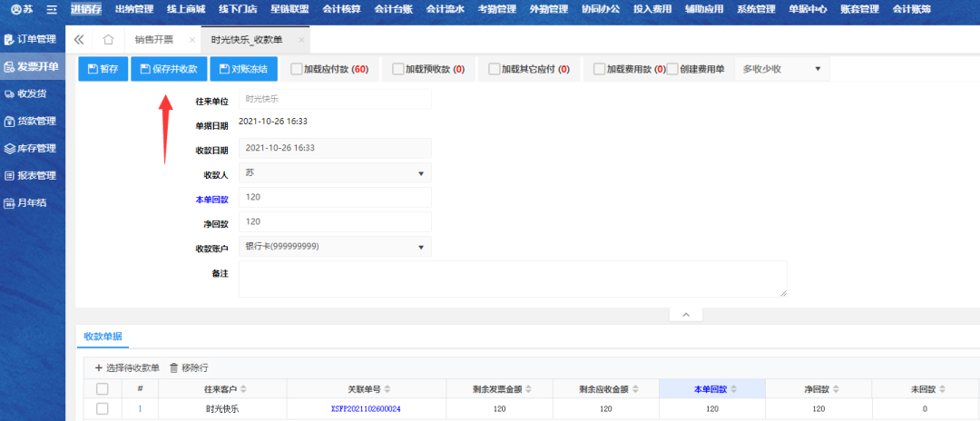The width and height of the screenshot is (980, 421).
Task: Open 账套管理 top menu
Action: (x=859, y=9)
